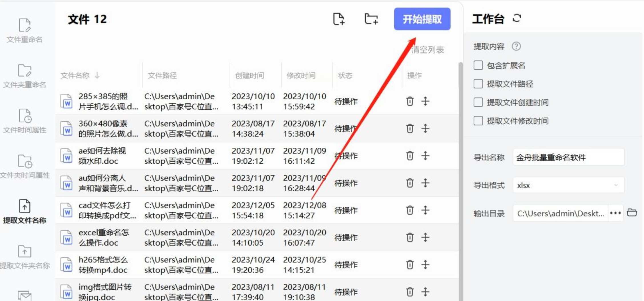The image size is (644, 301).
Task: Click Word file icon of ae如何去除视频水印.doc
Action: 66,156
